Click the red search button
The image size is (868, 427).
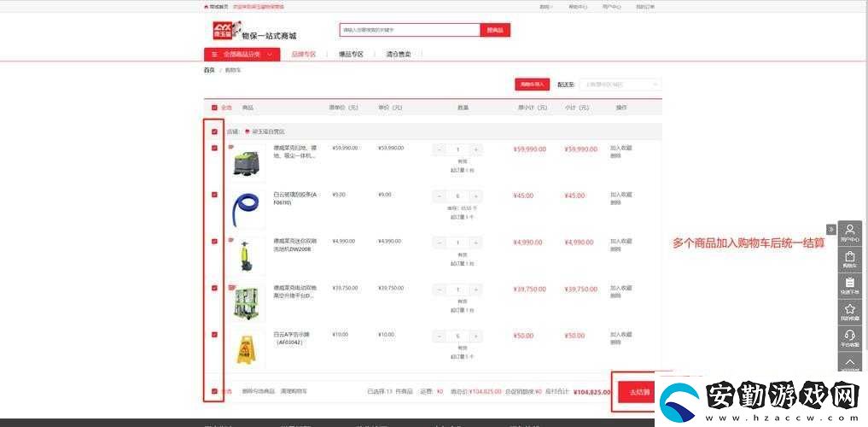point(495,30)
